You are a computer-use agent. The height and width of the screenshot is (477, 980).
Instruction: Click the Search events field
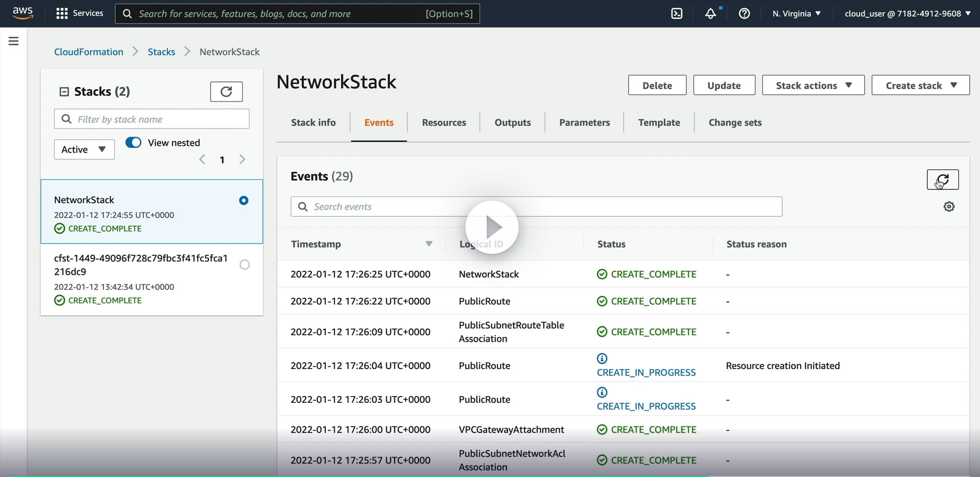tap(536, 207)
